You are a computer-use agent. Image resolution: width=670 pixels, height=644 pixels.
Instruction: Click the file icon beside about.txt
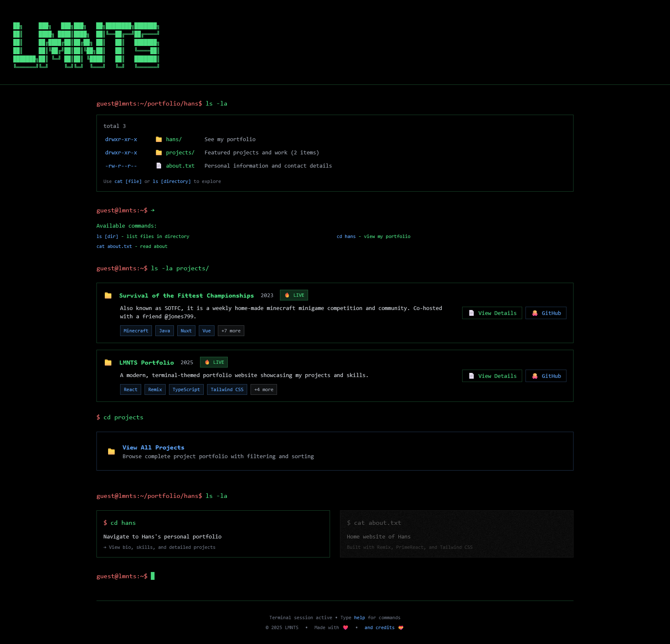[159, 166]
